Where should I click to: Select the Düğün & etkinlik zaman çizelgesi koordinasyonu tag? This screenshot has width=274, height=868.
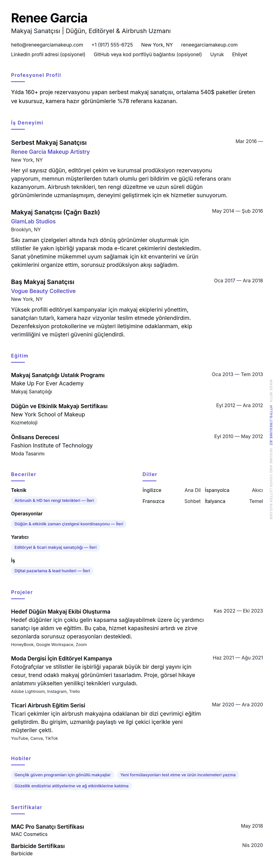click(68, 524)
